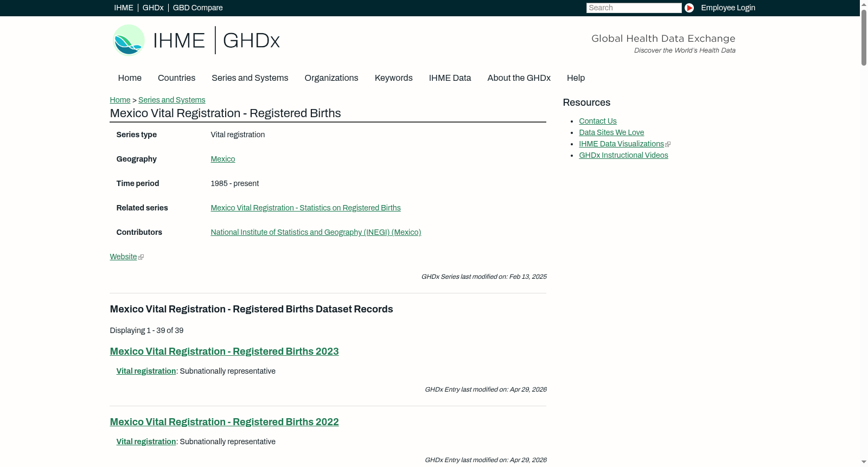The width and height of the screenshot is (868, 467).
Task: Open the Organizations menu
Action: click(331, 78)
